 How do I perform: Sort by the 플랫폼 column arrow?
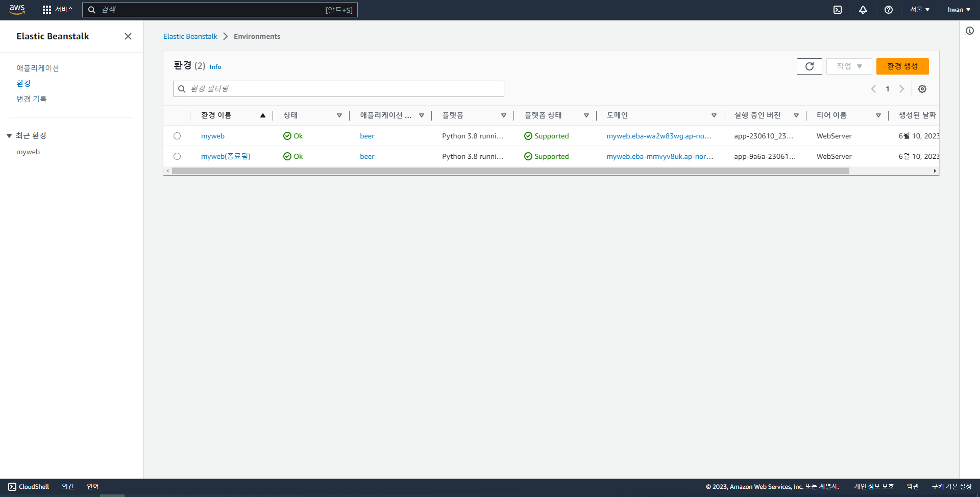[x=504, y=115]
